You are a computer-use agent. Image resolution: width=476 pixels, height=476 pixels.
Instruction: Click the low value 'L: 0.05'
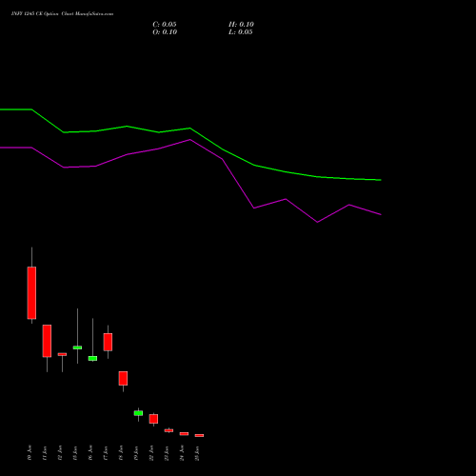pos(241,32)
